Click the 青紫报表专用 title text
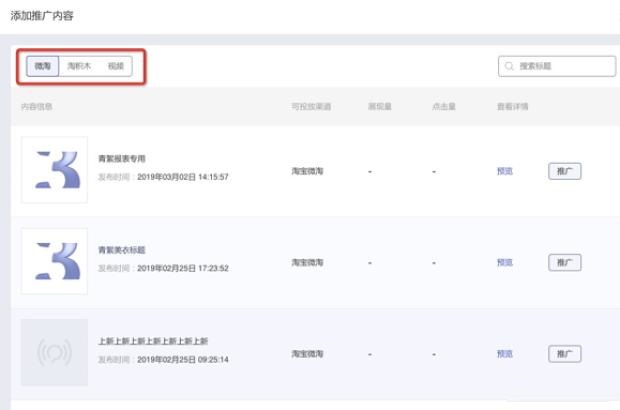This screenshot has height=410, width=620. (122, 158)
